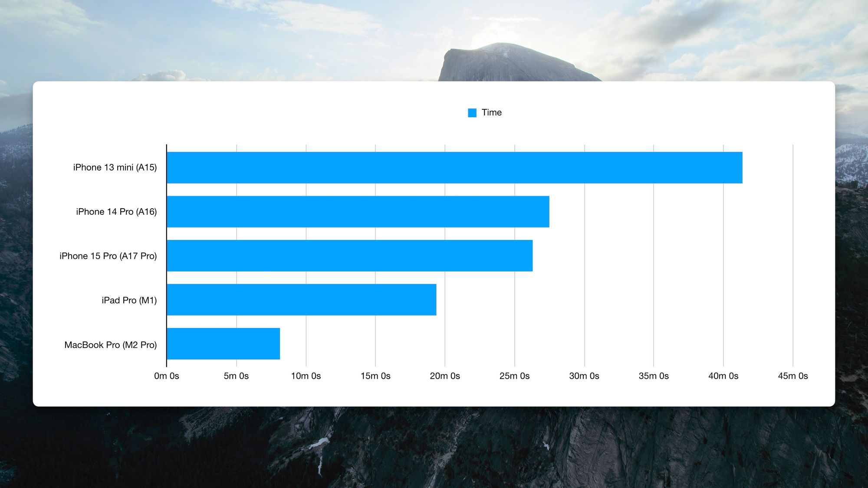Click the blue Time legend swatch

pos(472,113)
